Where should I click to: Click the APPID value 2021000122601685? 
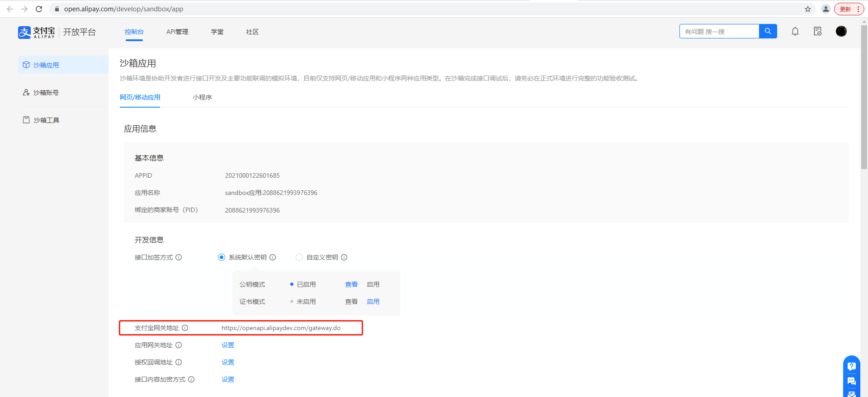click(252, 175)
